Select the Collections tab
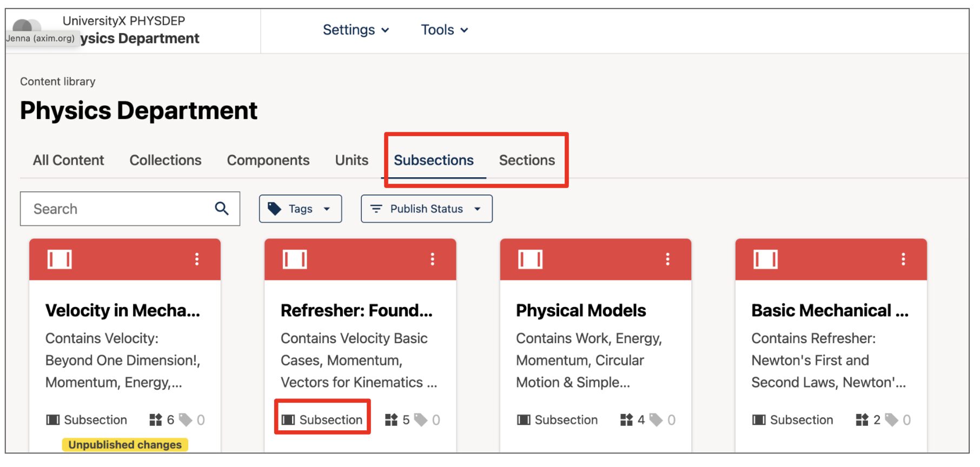The height and width of the screenshot is (467, 980). [165, 161]
